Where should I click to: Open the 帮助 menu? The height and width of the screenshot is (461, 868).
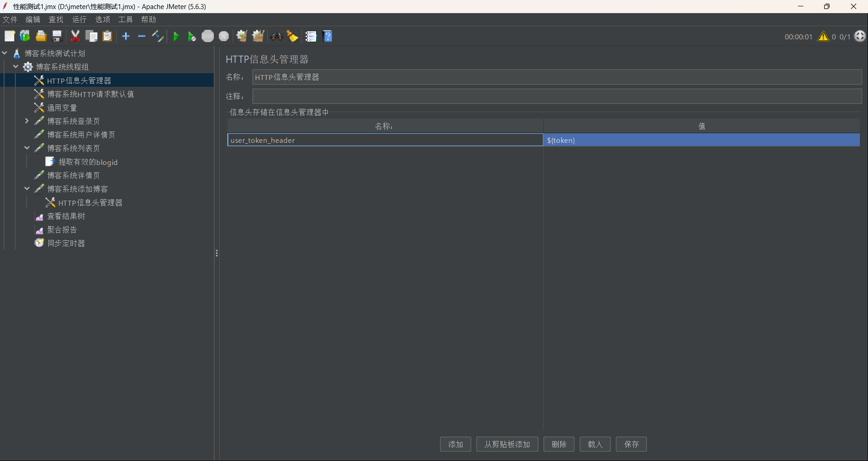(149, 19)
